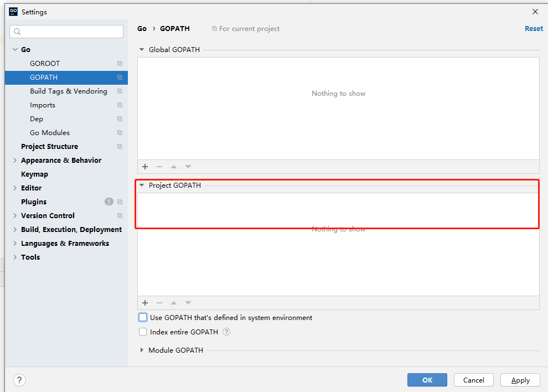This screenshot has height=392, width=548.
Task: Click project-level icon beside Dep
Action: (x=120, y=119)
